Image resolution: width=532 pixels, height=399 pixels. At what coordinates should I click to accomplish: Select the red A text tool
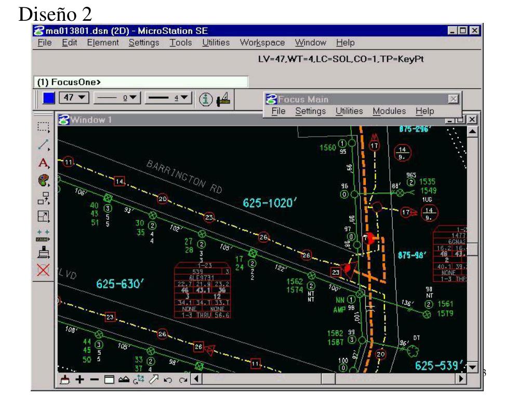click(43, 163)
